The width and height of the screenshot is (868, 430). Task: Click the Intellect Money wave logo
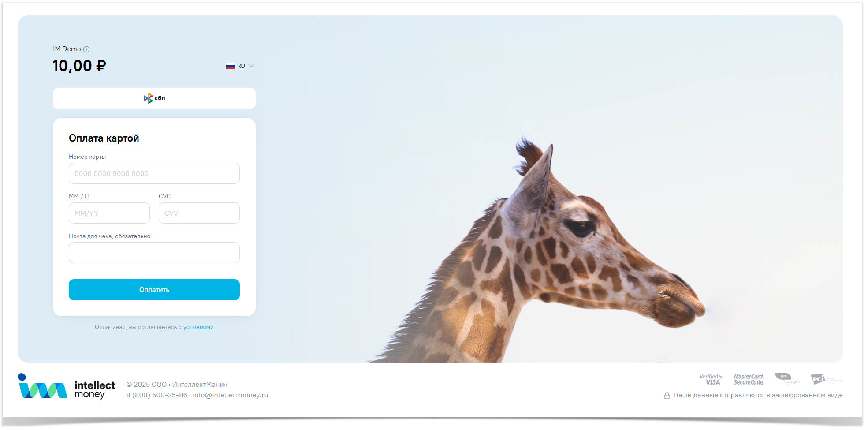point(42,386)
